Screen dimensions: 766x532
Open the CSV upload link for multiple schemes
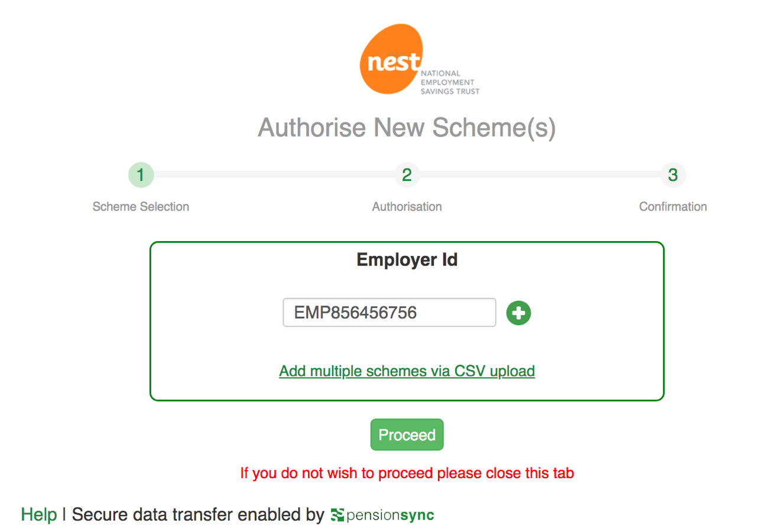407,371
